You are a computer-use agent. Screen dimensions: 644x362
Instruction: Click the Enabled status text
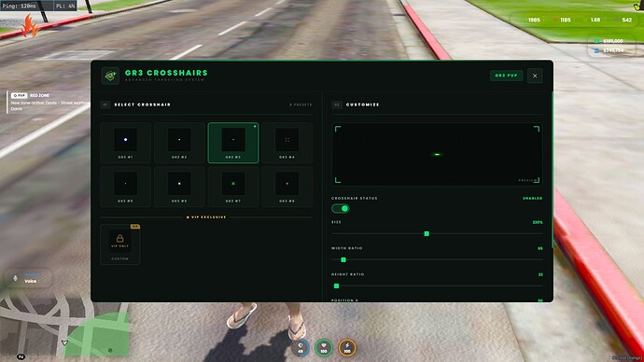click(x=533, y=198)
